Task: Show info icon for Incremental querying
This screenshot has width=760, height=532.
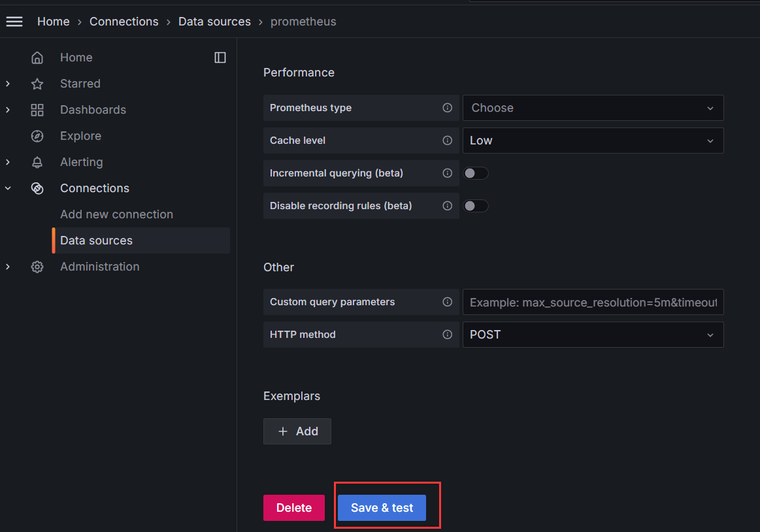Action: (x=448, y=173)
